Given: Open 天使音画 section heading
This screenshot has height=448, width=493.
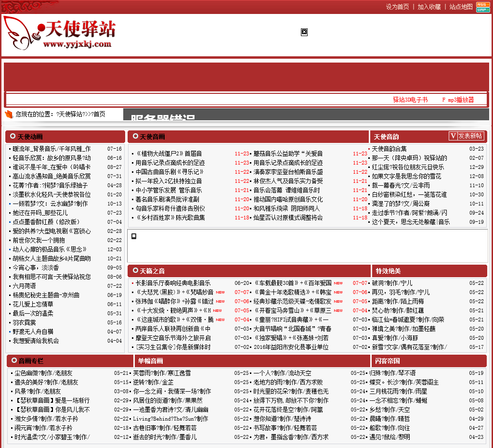Looking at the screenshot, I should [x=153, y=137].
